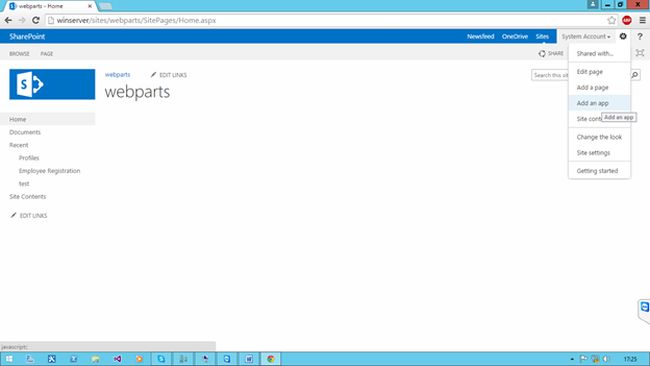The width and height of the screenshot is (650, 366).
Task: Open Documents in left navigation
Action: pyautogui.click(x=25, y=132)
